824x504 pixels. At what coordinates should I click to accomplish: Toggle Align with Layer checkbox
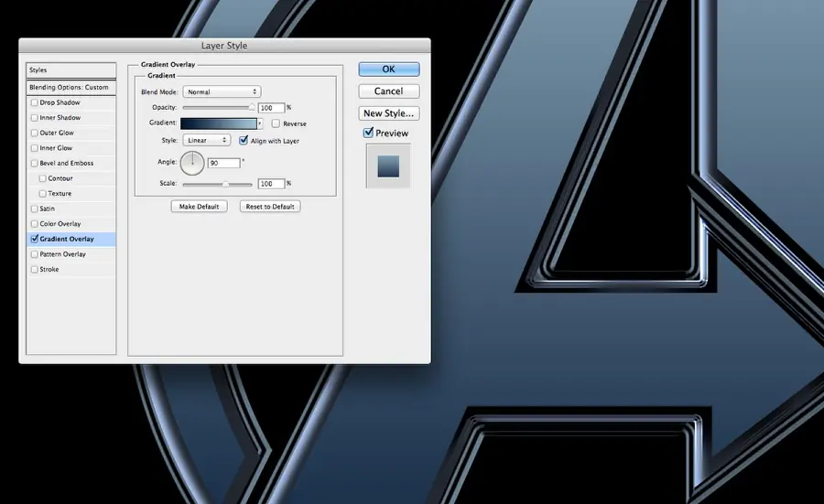(x=244, y=141)
